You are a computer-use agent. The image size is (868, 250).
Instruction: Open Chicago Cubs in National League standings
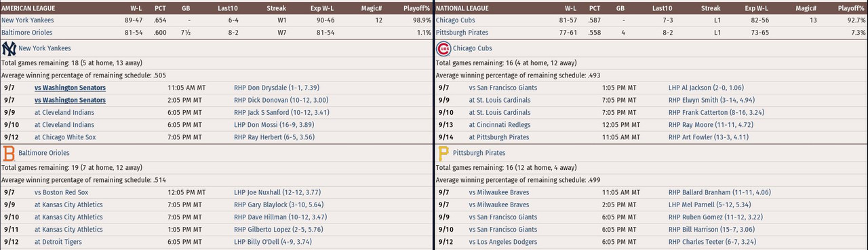[455, 20]
